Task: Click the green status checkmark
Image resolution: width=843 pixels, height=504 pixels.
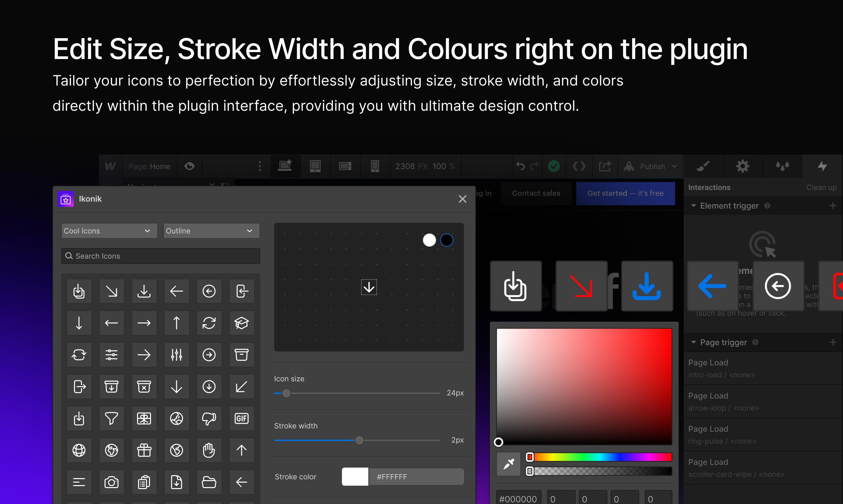Action: (x=554, y=166)
